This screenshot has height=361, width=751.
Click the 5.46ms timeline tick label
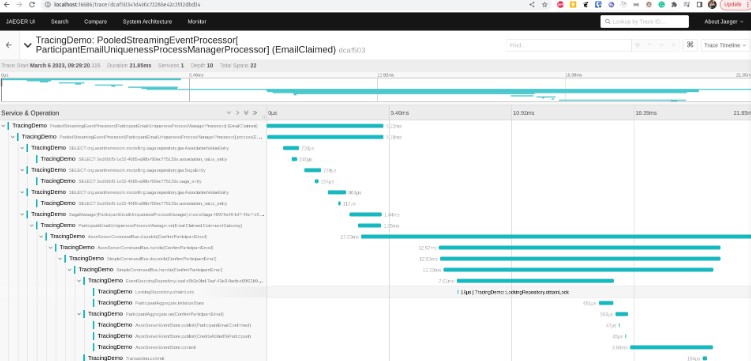coord(400,113)
